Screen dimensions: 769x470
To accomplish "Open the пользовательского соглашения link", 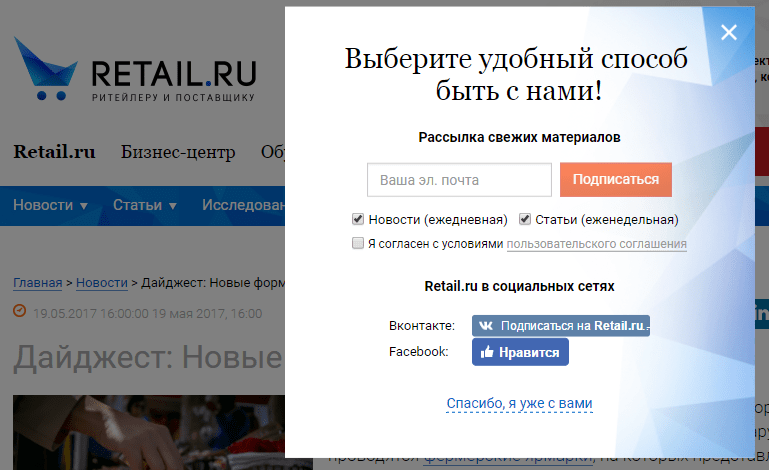I will click(x=596, y=244).
